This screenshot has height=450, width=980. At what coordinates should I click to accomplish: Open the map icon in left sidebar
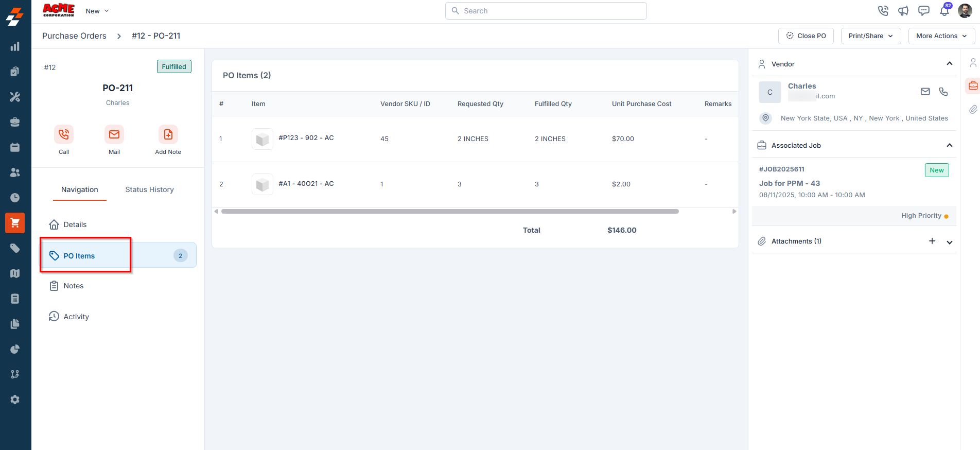pyautogui.click(x=15, y=273)
